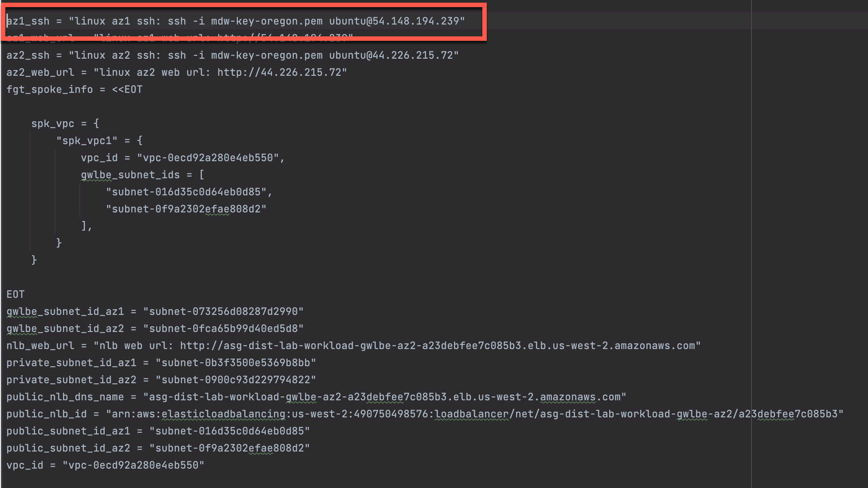Click the gwlbe_subnet_id_az2 line
Screen dimensions: 868x488
(x=155, y=328)
